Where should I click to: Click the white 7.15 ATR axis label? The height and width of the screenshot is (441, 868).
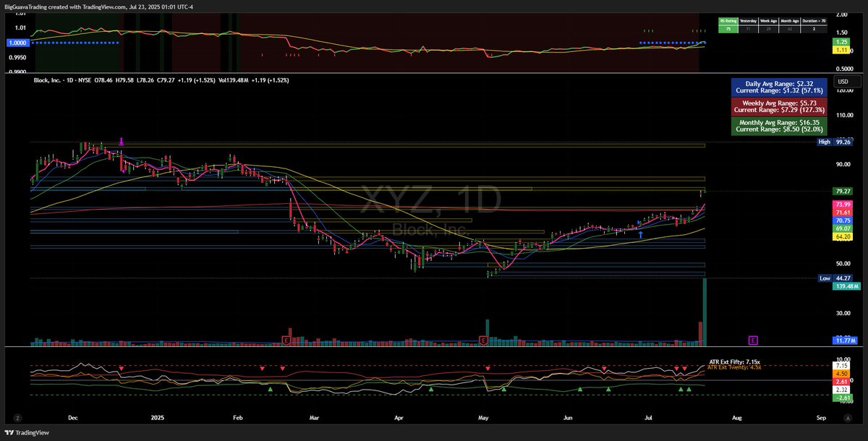pos(842,367)
